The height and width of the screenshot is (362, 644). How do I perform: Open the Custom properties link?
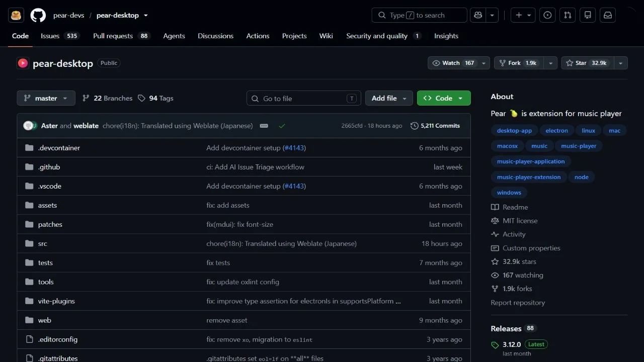(526, 248)
